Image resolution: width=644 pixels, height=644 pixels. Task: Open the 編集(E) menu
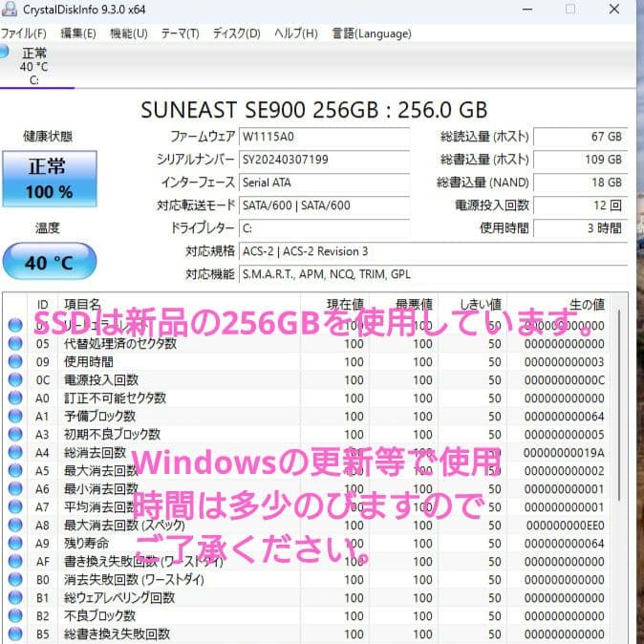(78, 33)
